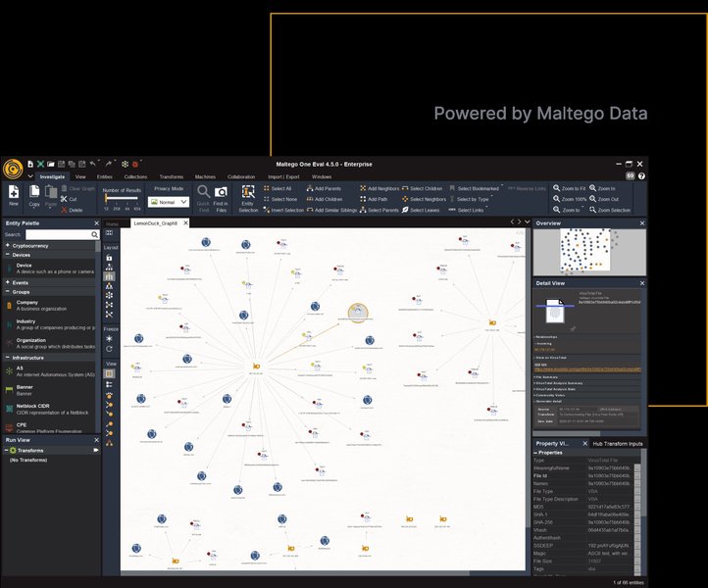
Task: Open the View ribbon tab
Action: click(80, 177)
